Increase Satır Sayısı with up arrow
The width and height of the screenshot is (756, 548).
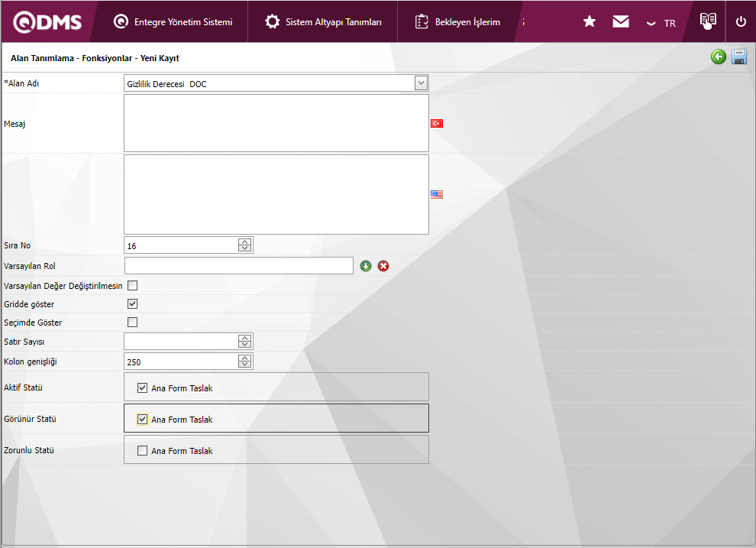point(245,338)
